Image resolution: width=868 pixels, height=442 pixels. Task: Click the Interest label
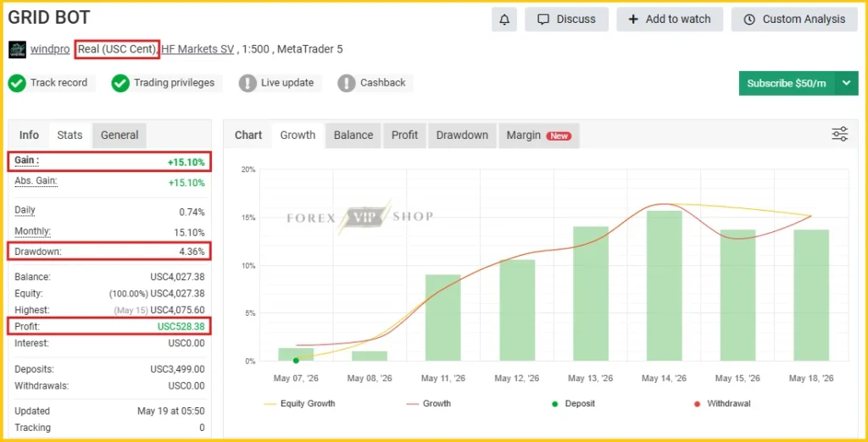tap(32, 344)
